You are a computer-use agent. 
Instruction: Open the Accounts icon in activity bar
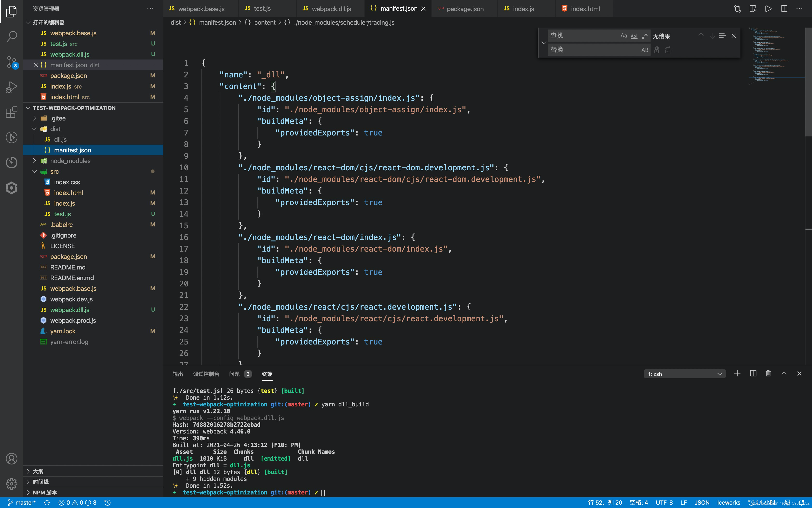coord(11,459)
